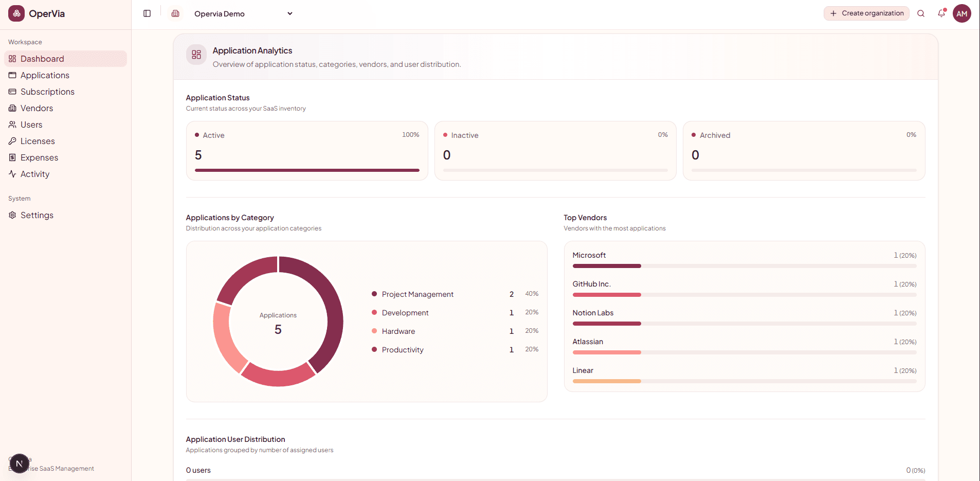980x481 pixels.
Task: Click the Create organization button
Action: coord(866,13)
